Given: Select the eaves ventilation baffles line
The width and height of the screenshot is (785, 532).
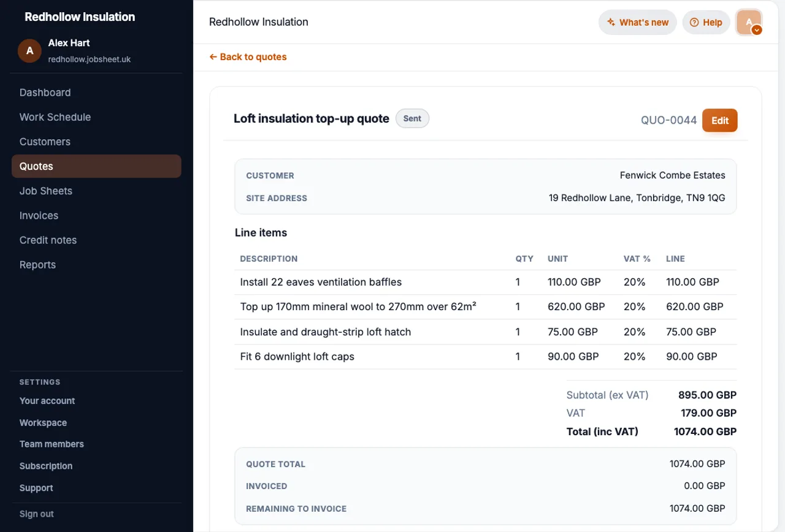Looking at the screenshot, I should (x=485, y=283).
